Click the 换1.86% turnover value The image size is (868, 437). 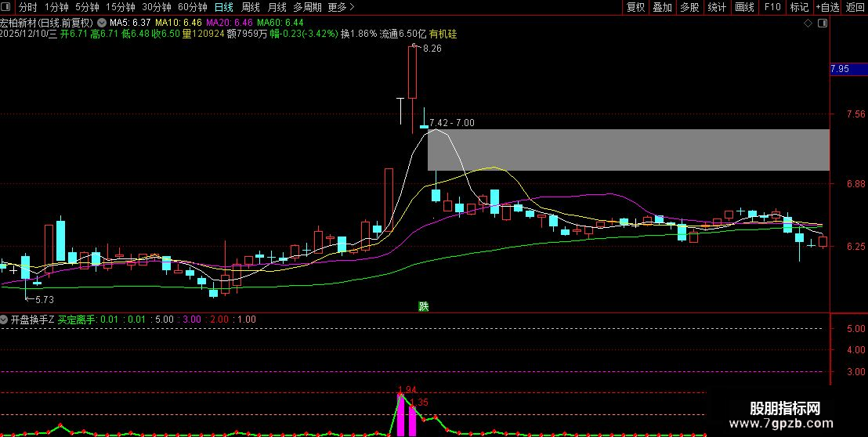(359, 34)
